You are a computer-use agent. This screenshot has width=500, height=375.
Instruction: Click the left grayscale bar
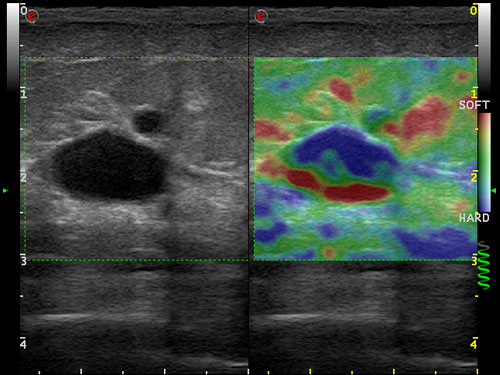tap(13, 47)
